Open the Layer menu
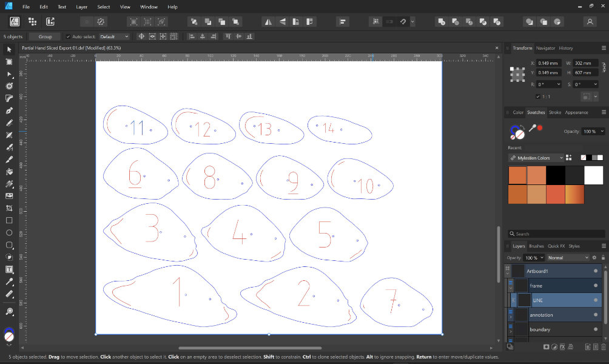 point(81,7)
